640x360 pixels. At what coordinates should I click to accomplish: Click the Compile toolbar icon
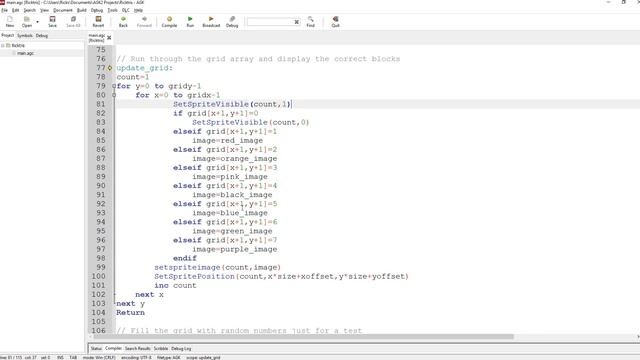pyautogui.click(x=169, y=21)
